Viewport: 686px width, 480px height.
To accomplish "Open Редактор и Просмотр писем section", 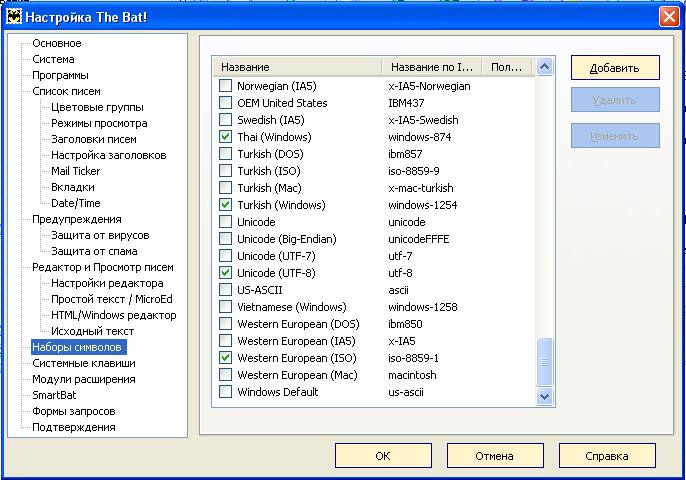I will [103, 267].
